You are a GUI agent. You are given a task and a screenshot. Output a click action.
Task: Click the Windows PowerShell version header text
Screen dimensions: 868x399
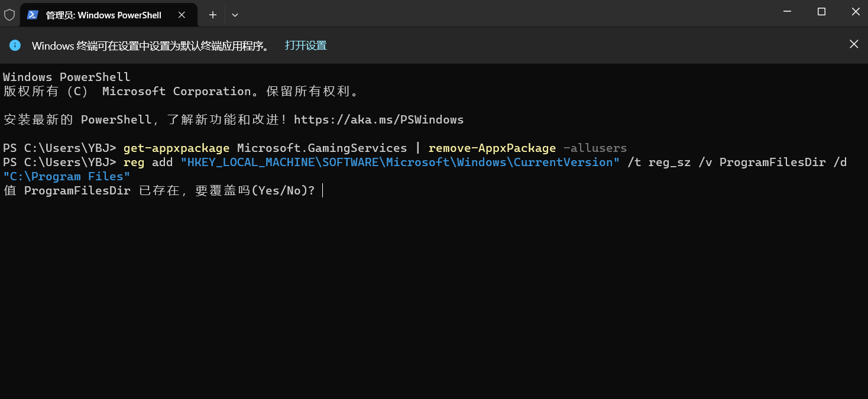[66, 76]
